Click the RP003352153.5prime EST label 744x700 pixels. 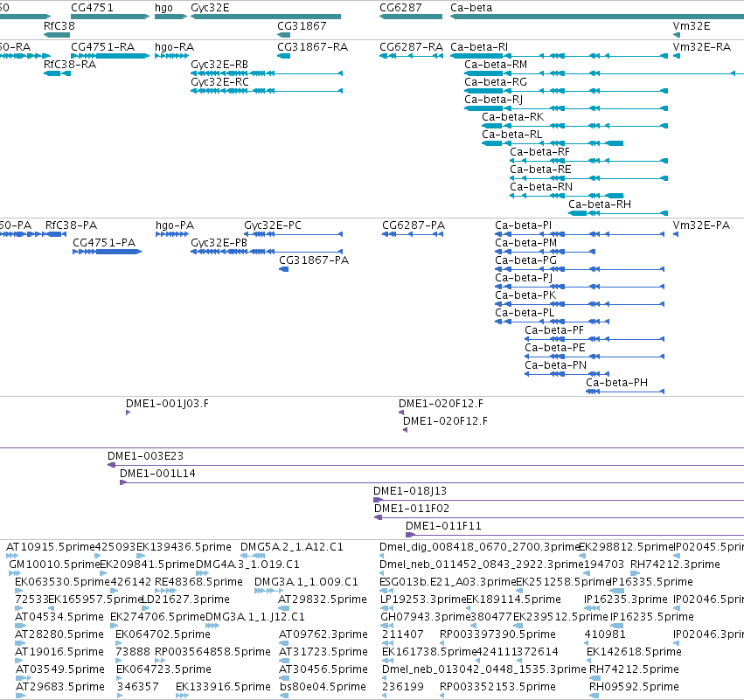pos(497,687)
